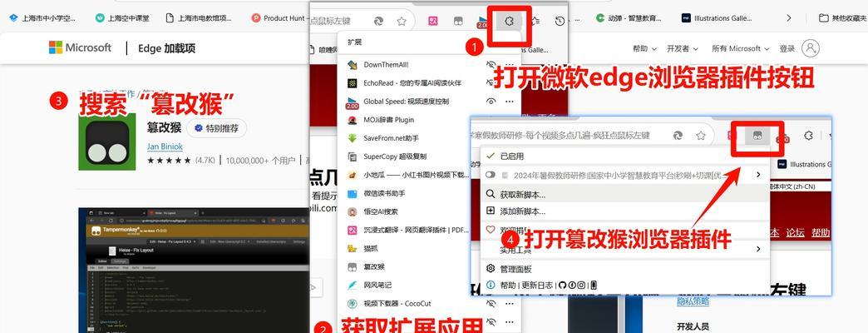This screenshot has width=868, height=333.
Task: Click the user avatar icon beside 登录
Action: [811, 48]
